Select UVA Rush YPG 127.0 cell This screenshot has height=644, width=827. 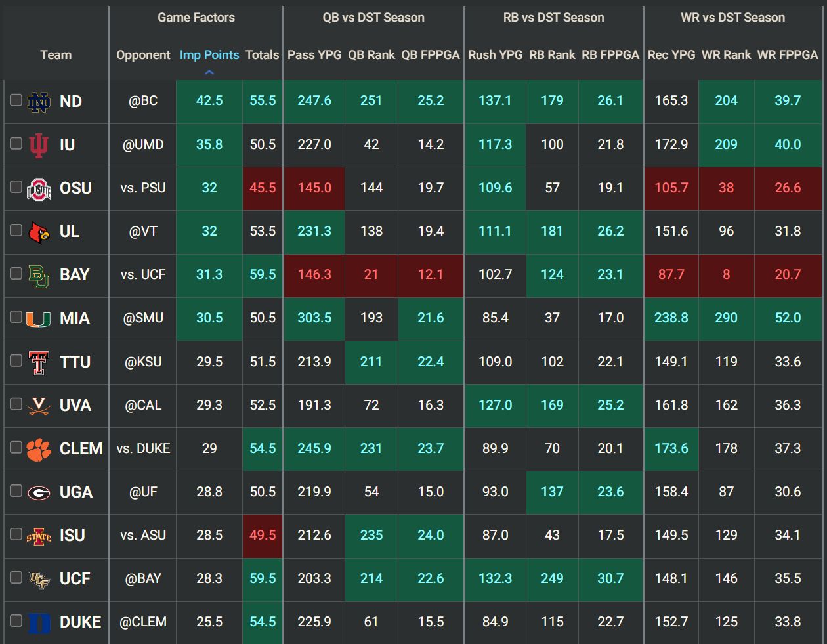(496, 406)
